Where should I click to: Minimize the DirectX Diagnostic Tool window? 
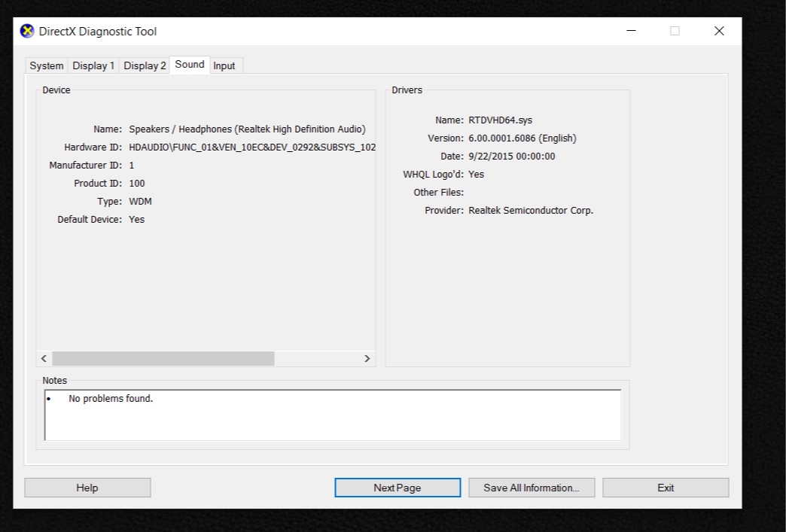(x=632, y=31)
